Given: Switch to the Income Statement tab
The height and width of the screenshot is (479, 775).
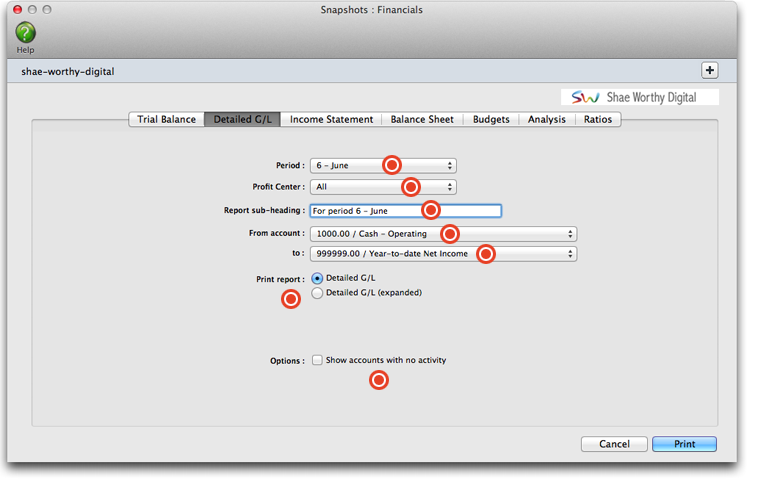Looking at the screenshot, I should click(x=331, y=119).
